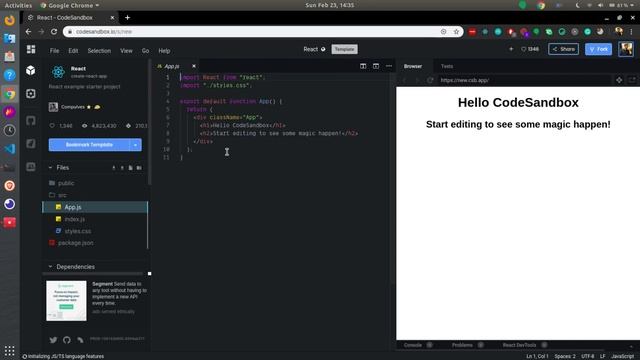Click the Segment ad thumbnail
The image size is (640, 360).
(x=66, y=300)
